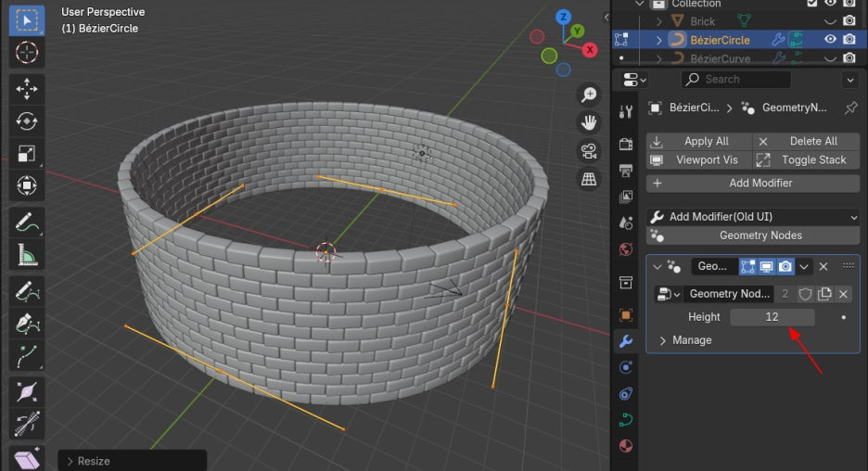Image resolution: width=868 pixels, height=471 pixels.
Task: Select the curve Tilt tool
Action: (x=27, y=425)
